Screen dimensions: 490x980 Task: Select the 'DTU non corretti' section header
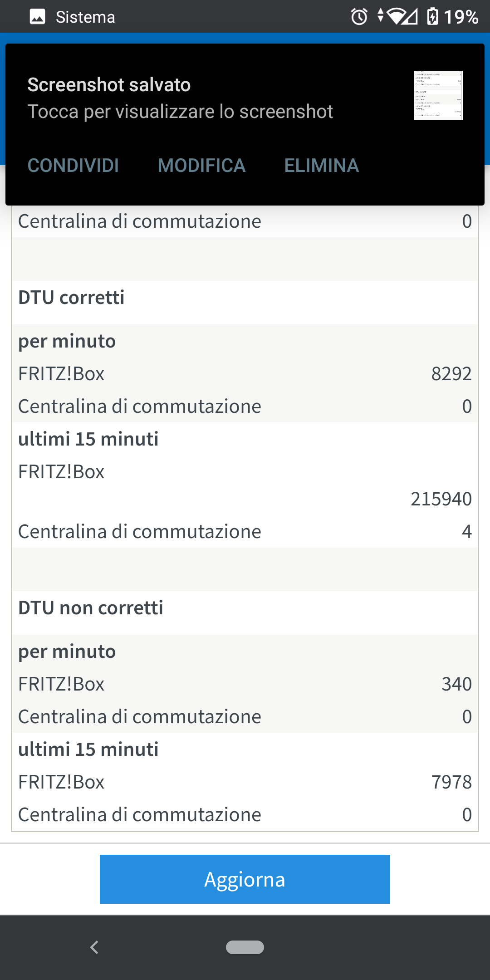[91, 608]
